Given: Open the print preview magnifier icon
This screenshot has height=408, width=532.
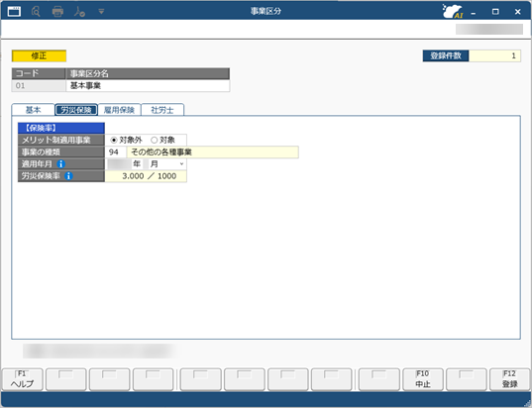Looking at the screenshot, I should coord(36,12).
